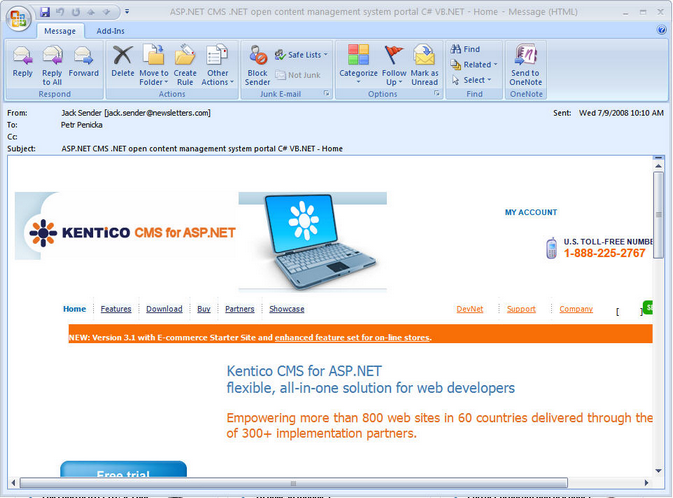Go to the previous item with the up arrow
Image resolution: width=673 pixels, height=498 pixels.
(91, 12)
